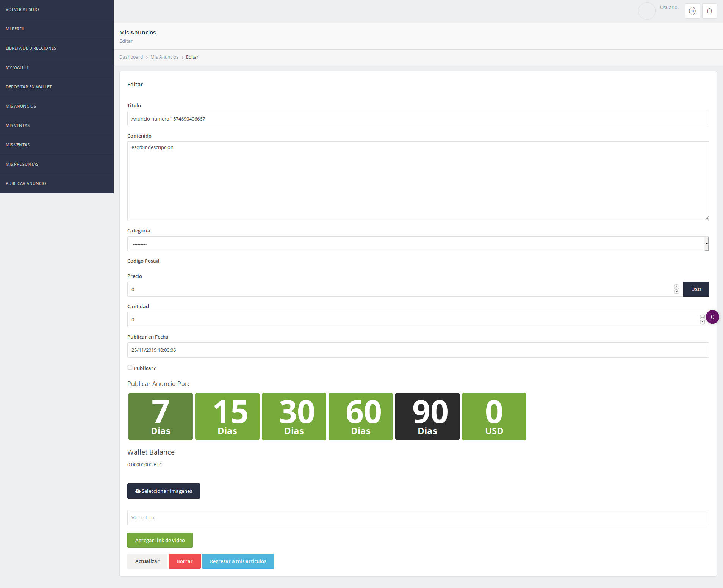Focus the Publicar en Fecha field
Image resolution: width=723 pixels, height=588 pixels.
point(418,350)
